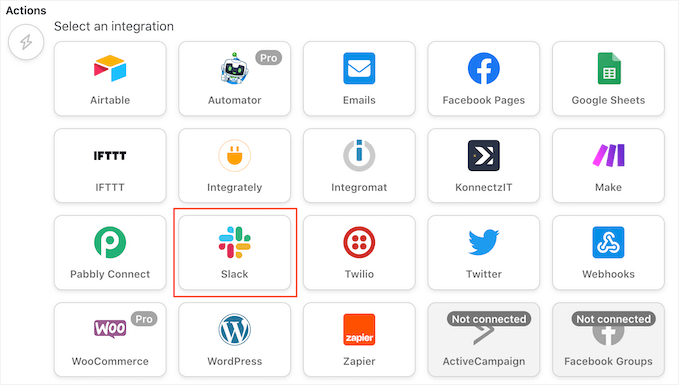The image size is (680, 387).
Task: Choose the WooCommerce Pro tile
Action: [110, 340]
